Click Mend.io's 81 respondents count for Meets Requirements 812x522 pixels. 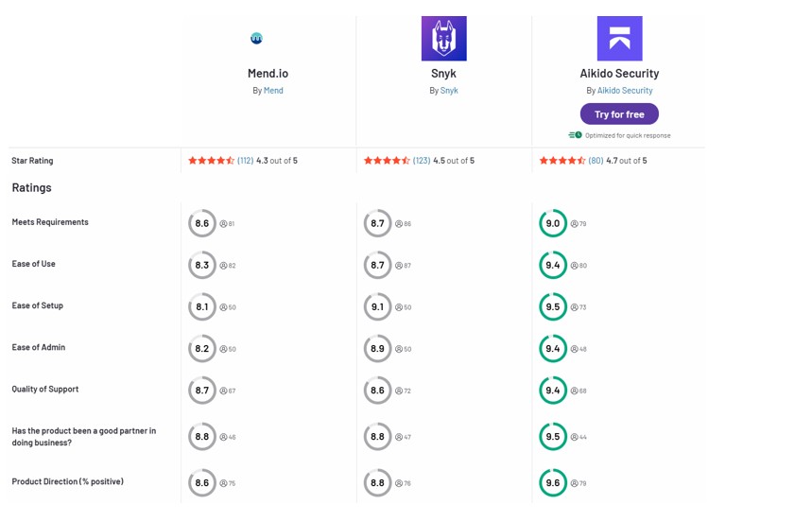[227, 224]
